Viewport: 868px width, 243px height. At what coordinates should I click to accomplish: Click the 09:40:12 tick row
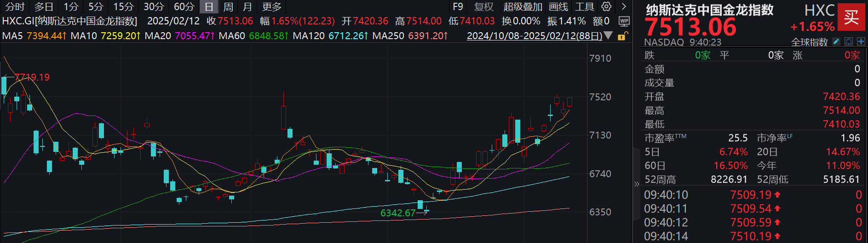tap(753, 222)
